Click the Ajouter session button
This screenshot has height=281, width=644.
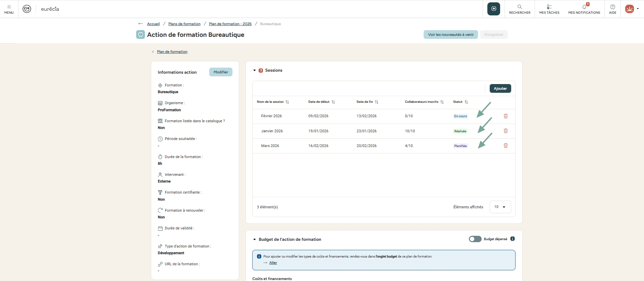(500, 88)
